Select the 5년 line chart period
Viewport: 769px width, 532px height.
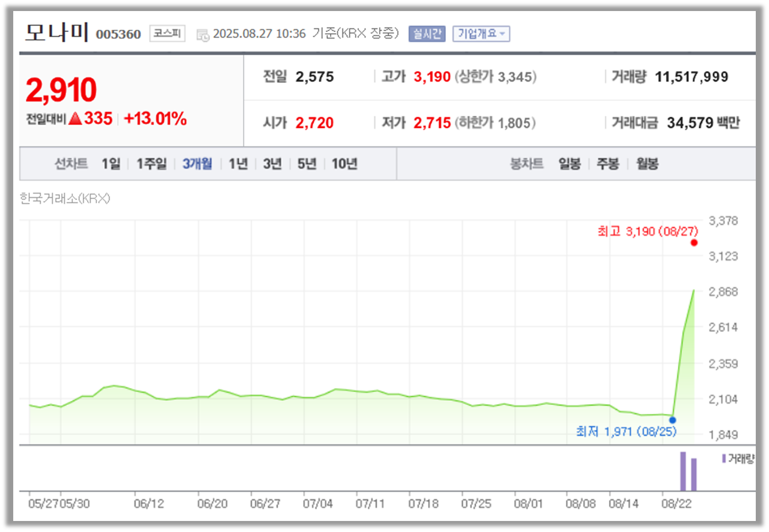[x=306, y=164]
